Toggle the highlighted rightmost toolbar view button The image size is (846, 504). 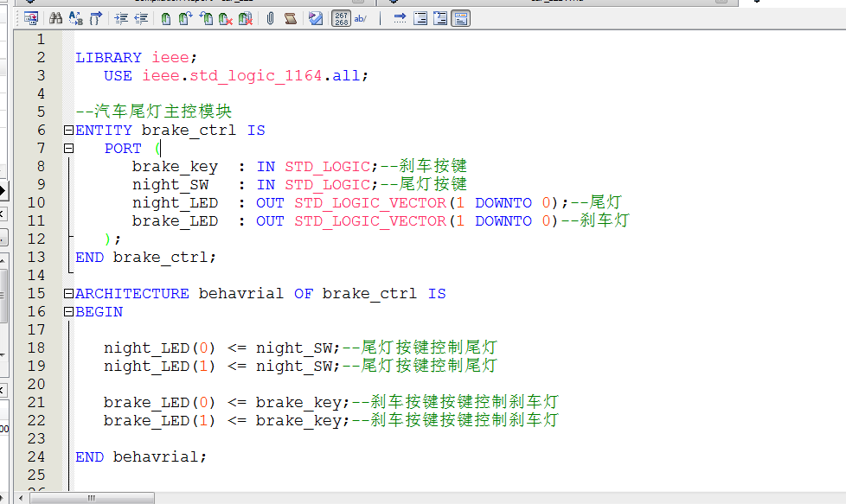click(x=460, y=18)
